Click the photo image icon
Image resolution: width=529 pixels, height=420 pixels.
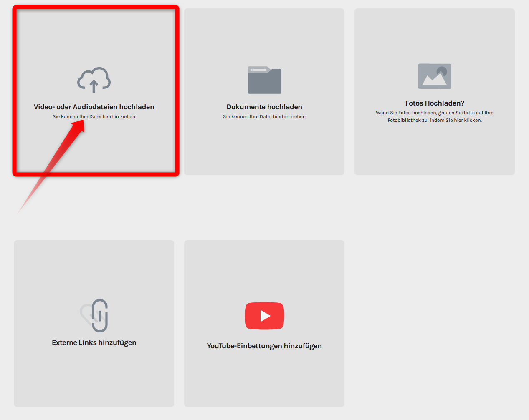coord(435,76)
